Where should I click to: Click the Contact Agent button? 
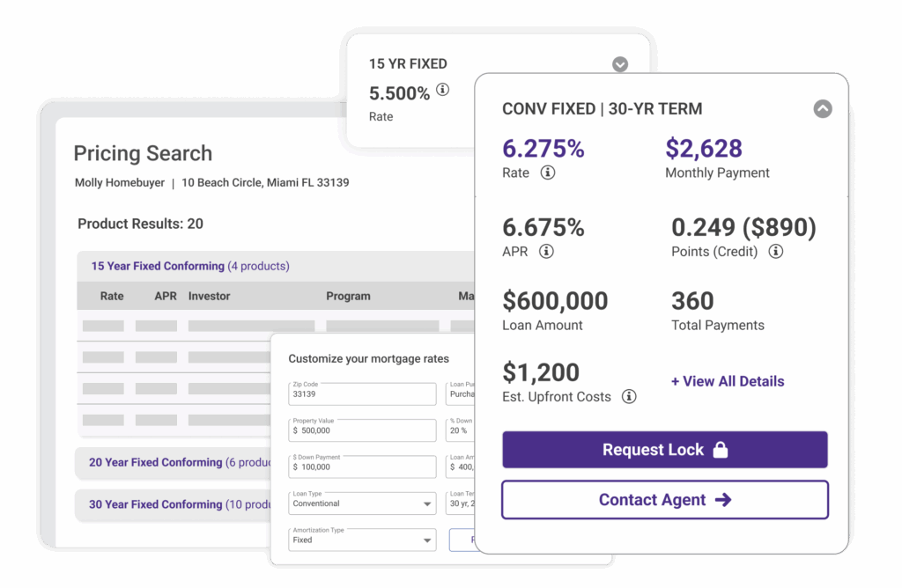point(665,500)
